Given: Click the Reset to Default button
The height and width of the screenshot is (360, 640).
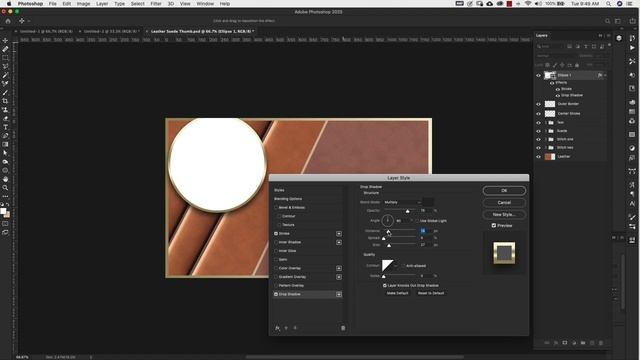Looking at the screenshot, I should click(431, 293).
